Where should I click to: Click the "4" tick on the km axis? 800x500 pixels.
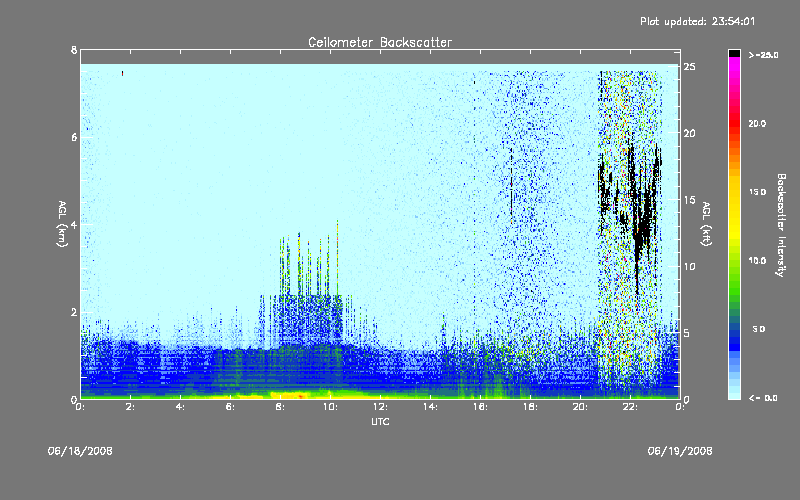[74, 224]
